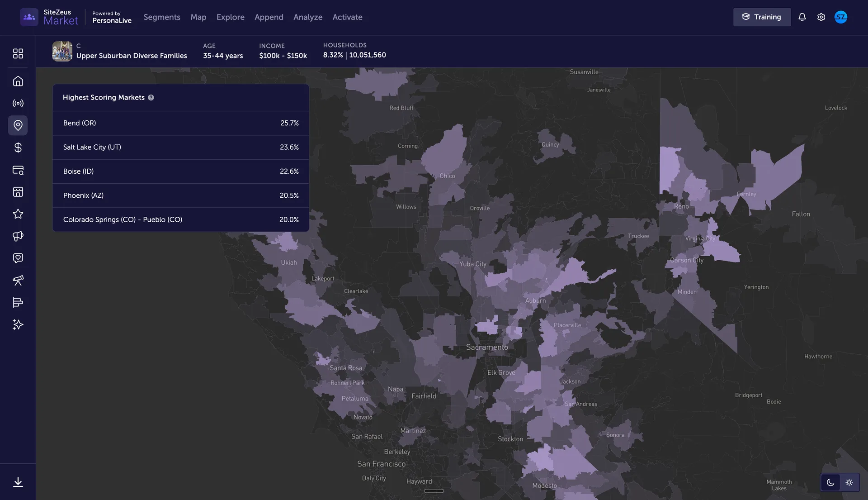Open the SZ account avatar menu

(841, 17)
